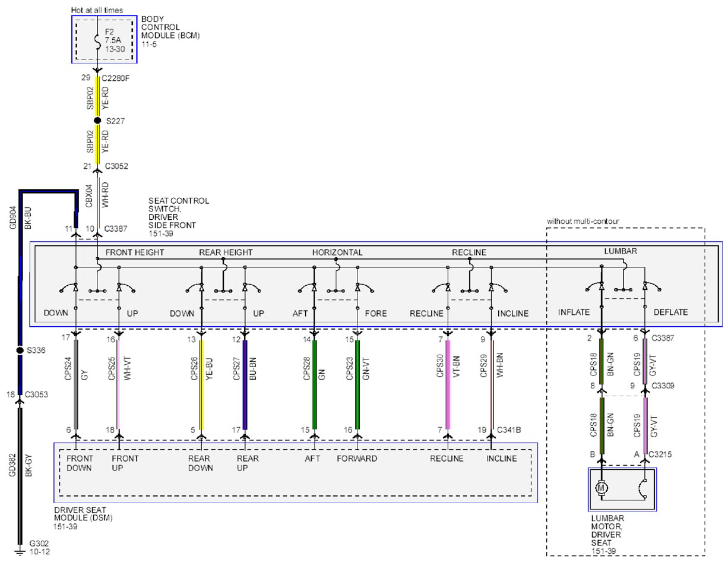Select the DEFLATE switch position label
The width and height of the screenshot is (728, 562).
(670, 312)
